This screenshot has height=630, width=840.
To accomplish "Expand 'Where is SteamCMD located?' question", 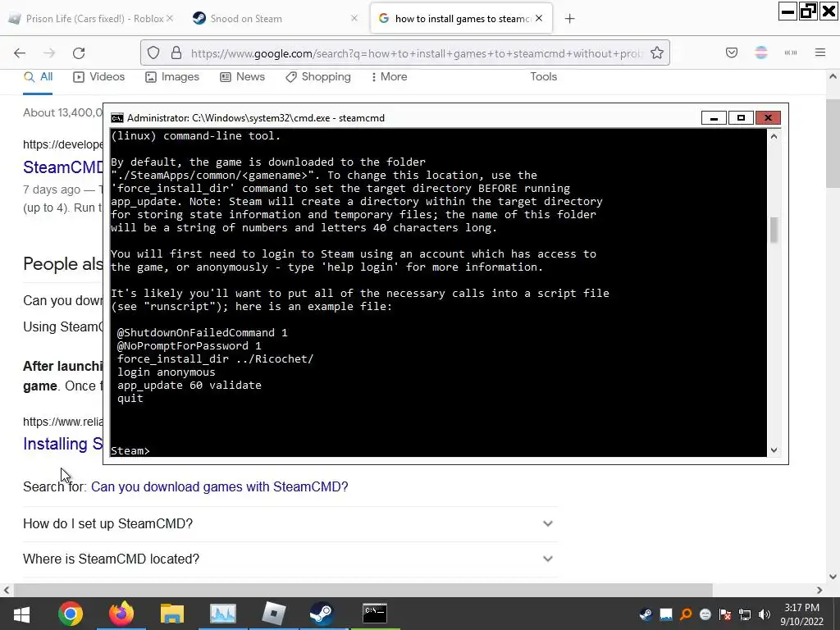I will [x=290, y=559].
